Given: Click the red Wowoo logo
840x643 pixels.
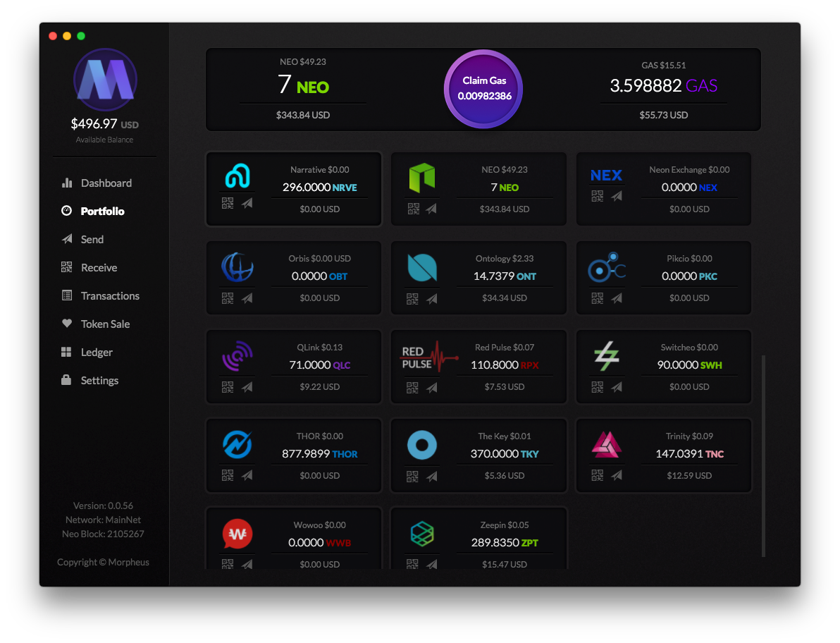Looking at the screenshot, I should click(x=237, y=534).
